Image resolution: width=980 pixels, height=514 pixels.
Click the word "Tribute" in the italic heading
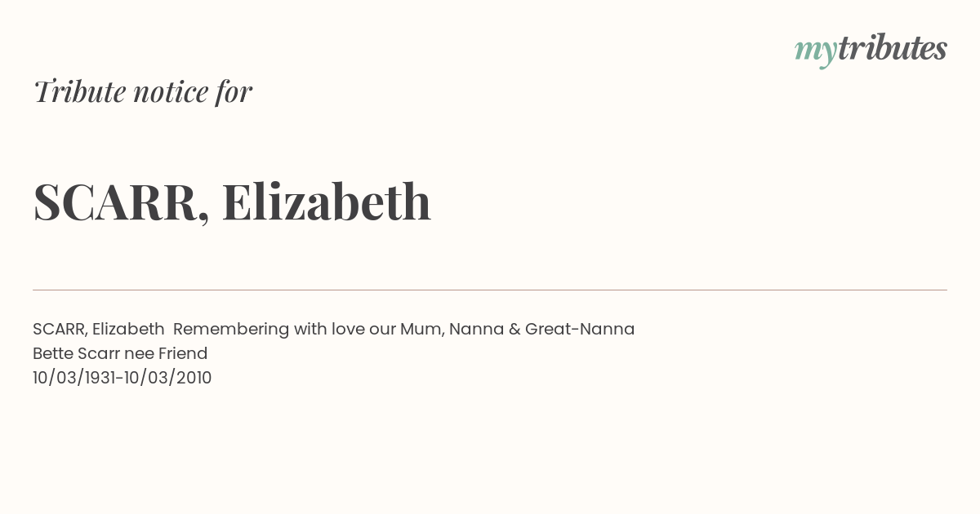(80, 91)
